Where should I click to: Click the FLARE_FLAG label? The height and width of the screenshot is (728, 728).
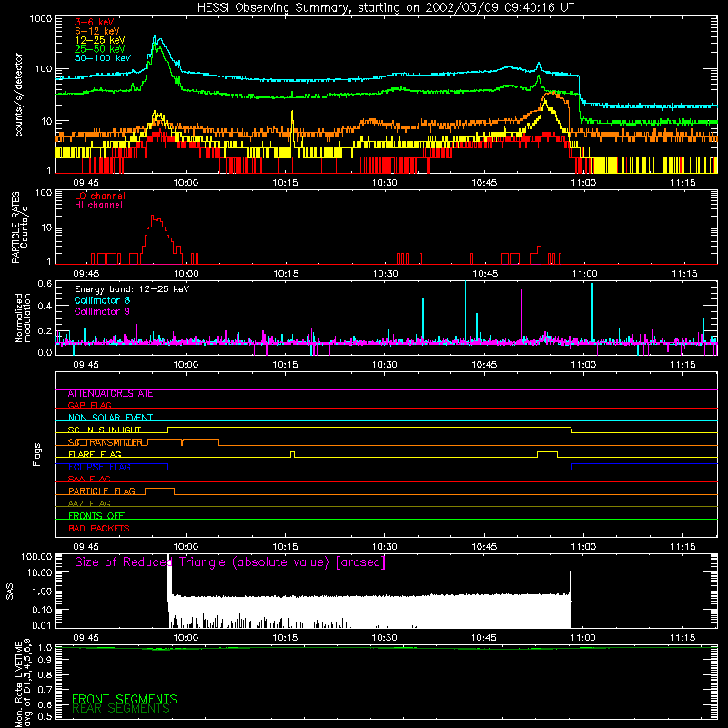[x=95, y=454]
